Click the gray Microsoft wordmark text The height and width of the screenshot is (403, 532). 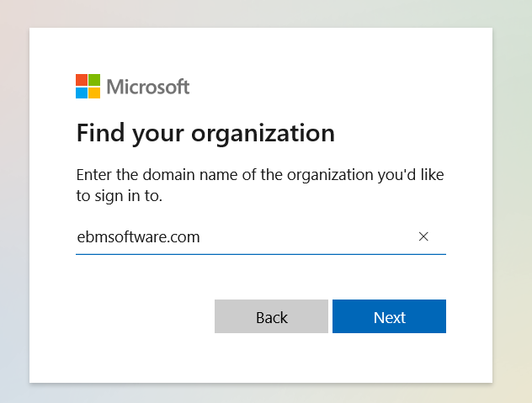coord(148,87)
